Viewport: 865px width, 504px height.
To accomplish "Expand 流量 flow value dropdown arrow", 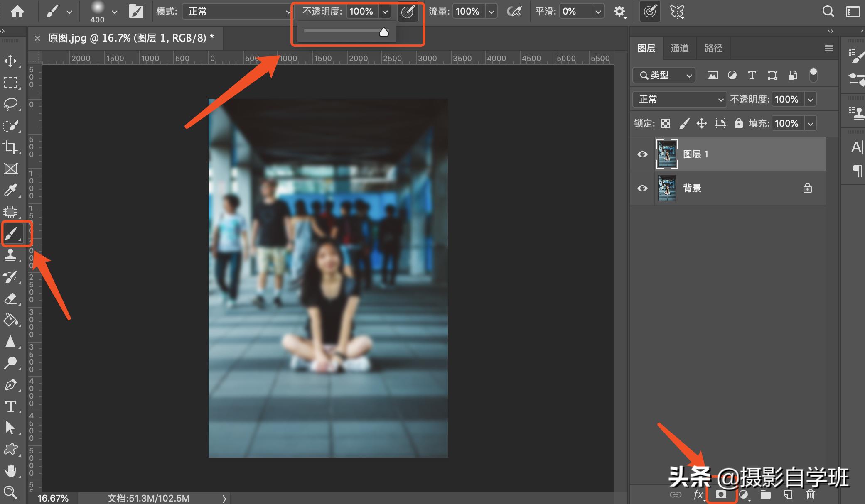I will pos(491,12).
